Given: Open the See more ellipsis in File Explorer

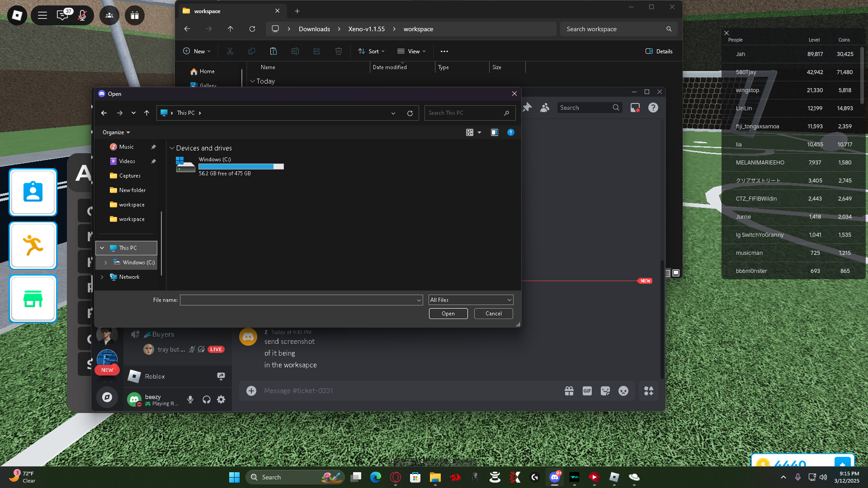Looking at the screenshot, I should tap(444, 51).
